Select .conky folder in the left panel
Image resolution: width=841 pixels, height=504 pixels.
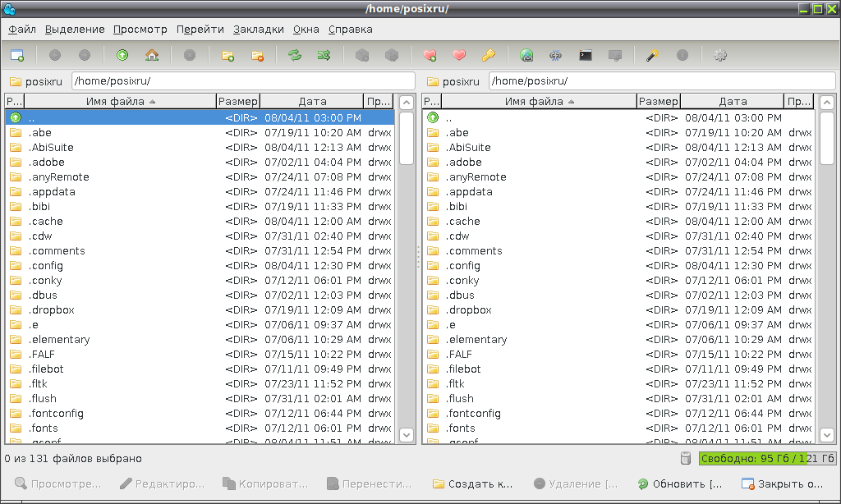(x=200, y=281)
